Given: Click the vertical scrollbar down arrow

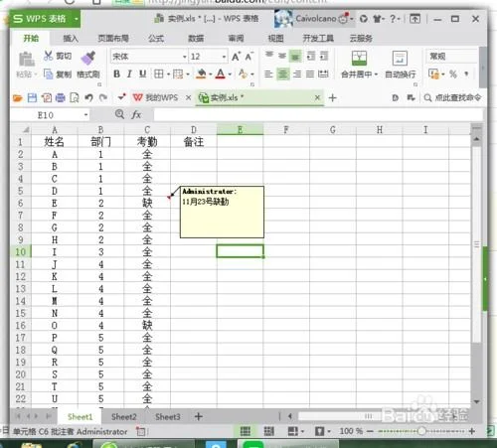Looking at the screenshot, I should pyautogui.click(x=477, y=401).
